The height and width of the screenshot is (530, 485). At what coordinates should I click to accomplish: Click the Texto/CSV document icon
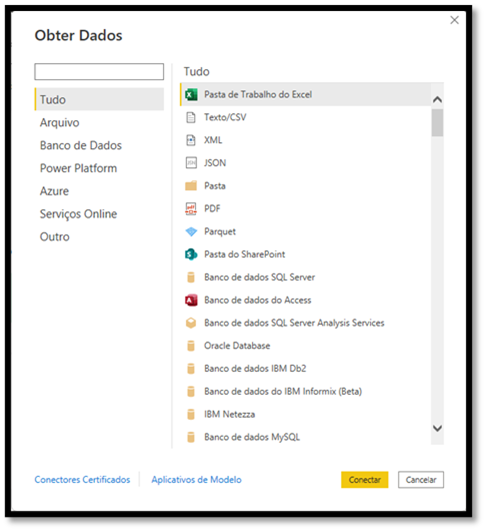pos(191,117)
